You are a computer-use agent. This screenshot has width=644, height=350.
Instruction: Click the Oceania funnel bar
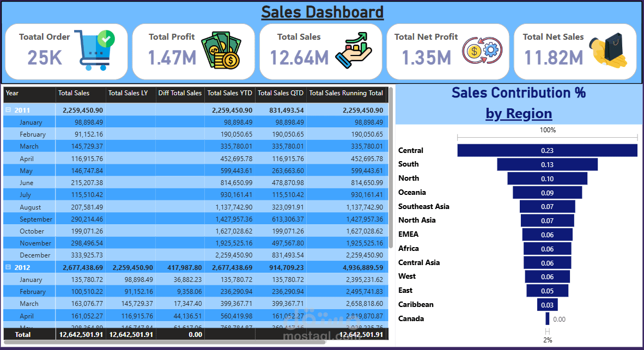pos(548,192)
